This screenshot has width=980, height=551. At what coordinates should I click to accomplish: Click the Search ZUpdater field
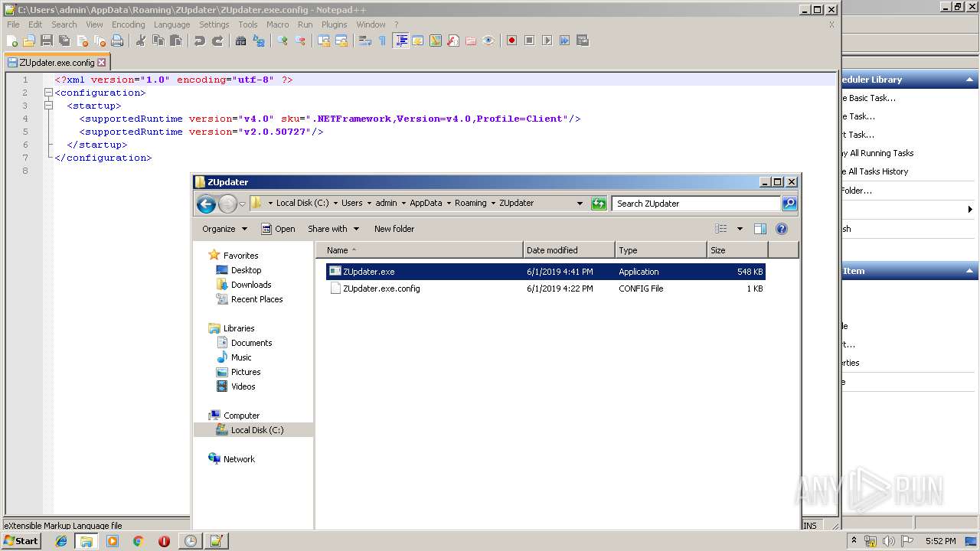697,204
